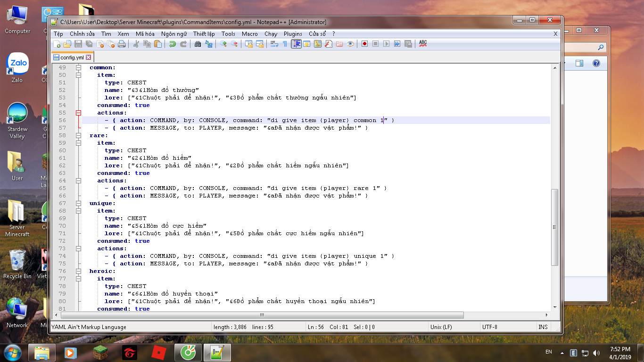Viewport: 644px width, 362px height.
Task: Click the ABC spell check icon
Action: 423,43
